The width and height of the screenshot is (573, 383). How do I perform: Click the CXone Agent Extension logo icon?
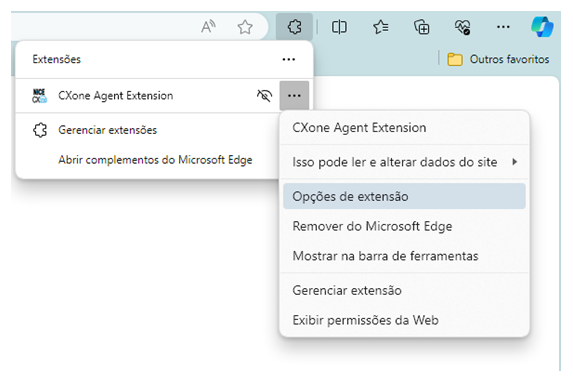point(39,96)
